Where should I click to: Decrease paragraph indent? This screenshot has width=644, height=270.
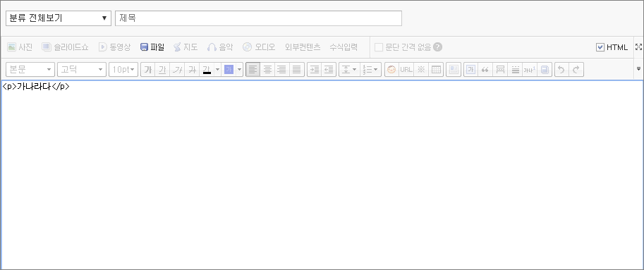click(x=329, y=69)
